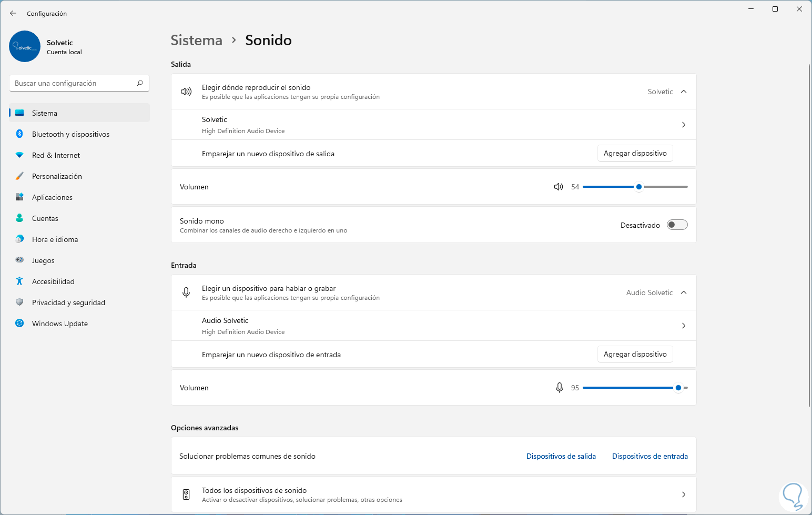Collapse the output device chooser section
This screenshot has width=812, height=515.
(x=684, y=92)
